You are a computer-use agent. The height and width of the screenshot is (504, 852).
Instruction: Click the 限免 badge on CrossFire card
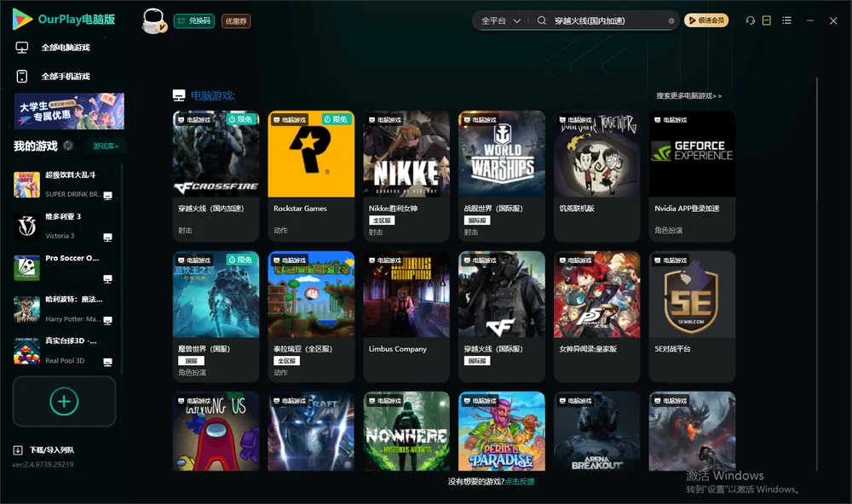[241, 119]
